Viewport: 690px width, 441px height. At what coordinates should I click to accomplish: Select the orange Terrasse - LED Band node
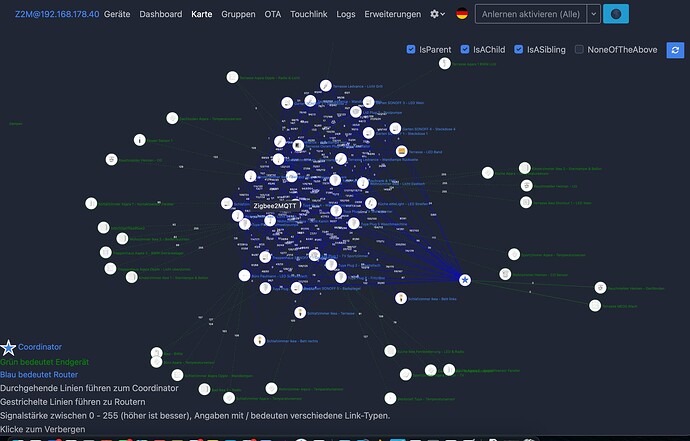point(401,151)
